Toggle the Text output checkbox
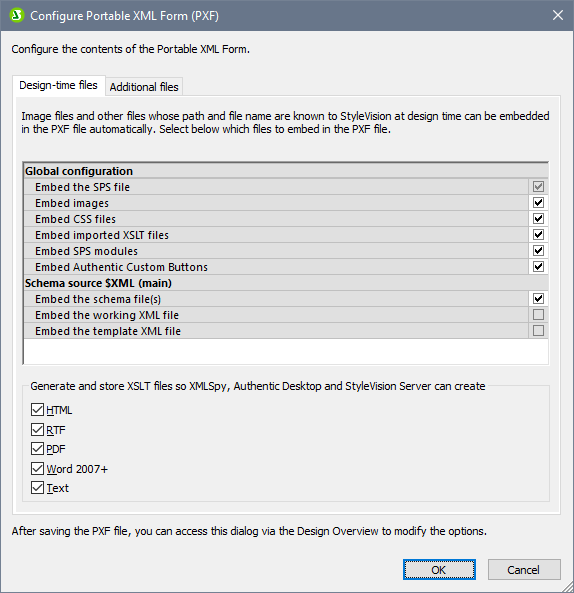Screen dimensions: 574x593 click(x=37, y=488)
